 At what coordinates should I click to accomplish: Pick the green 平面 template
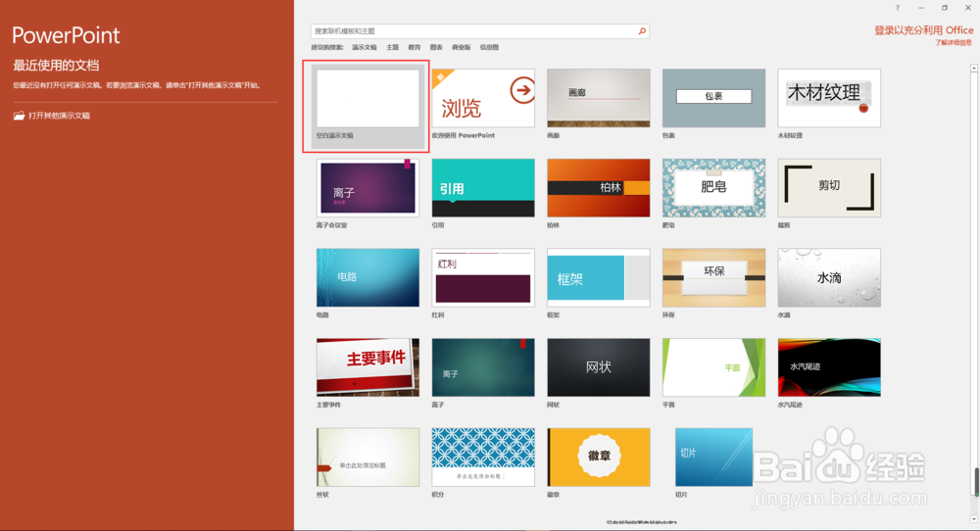[x=713, y=367]
